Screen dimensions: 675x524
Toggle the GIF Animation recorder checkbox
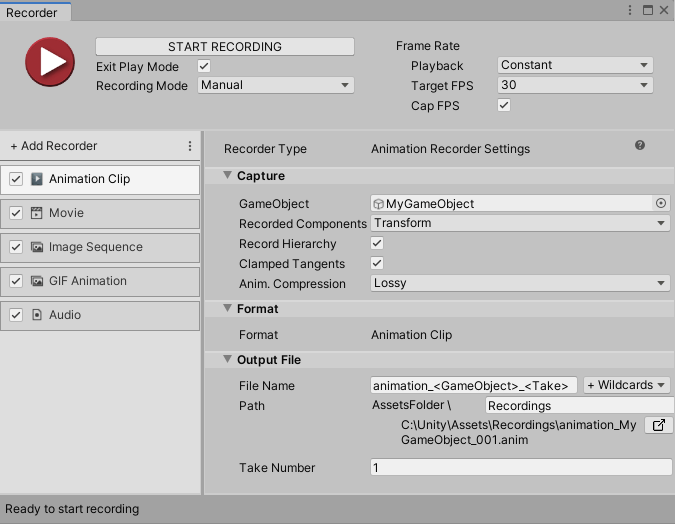click(16, 281)
